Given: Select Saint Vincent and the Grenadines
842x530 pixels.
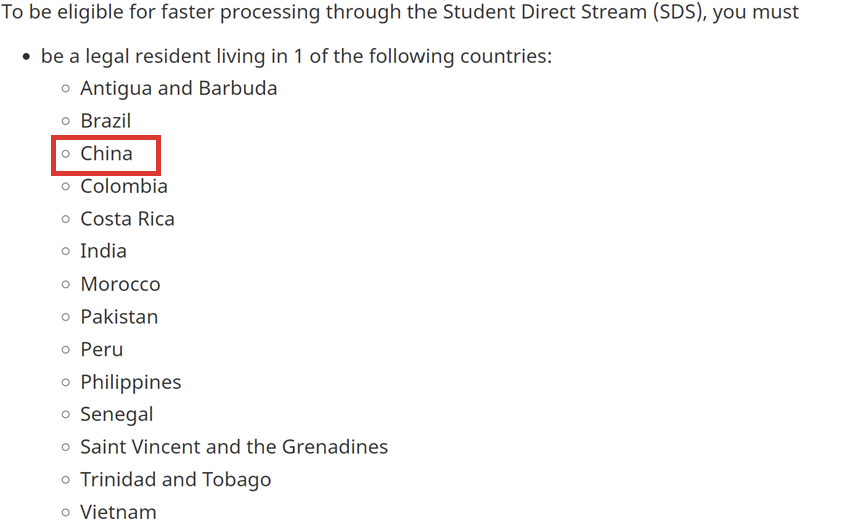Looking at the screenshot, I should (234, 447).
